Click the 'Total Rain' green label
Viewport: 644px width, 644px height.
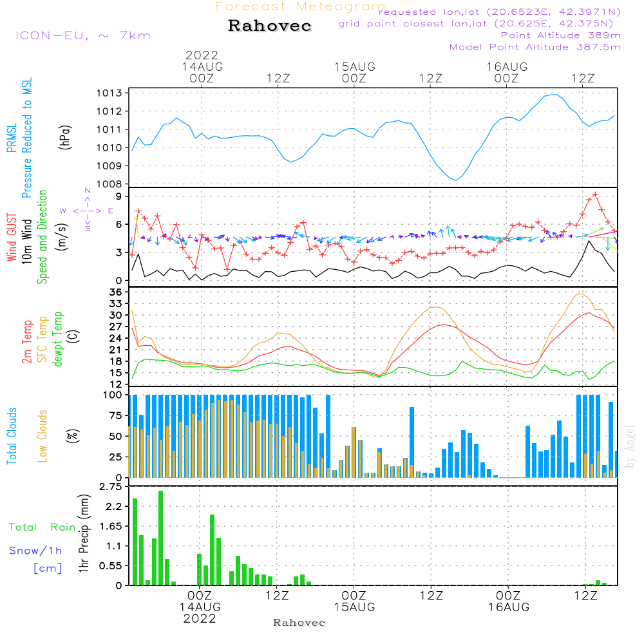click(43, 527)
